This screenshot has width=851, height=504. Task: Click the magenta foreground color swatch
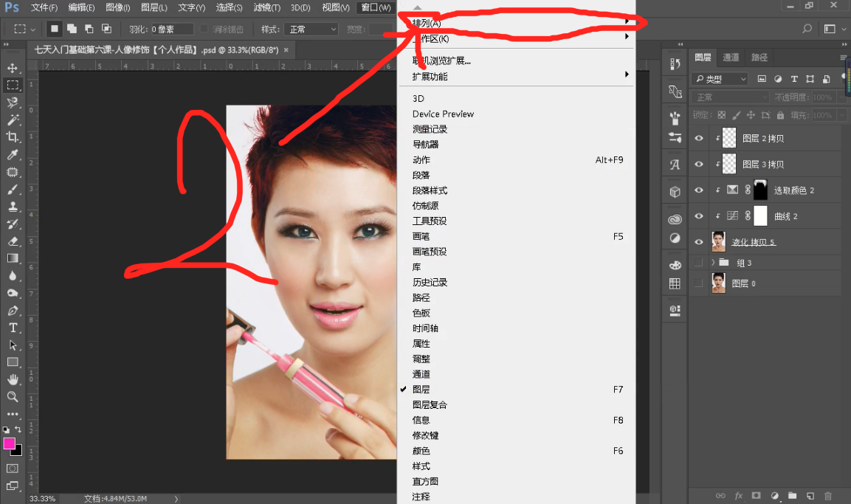[x=10, y=443]
